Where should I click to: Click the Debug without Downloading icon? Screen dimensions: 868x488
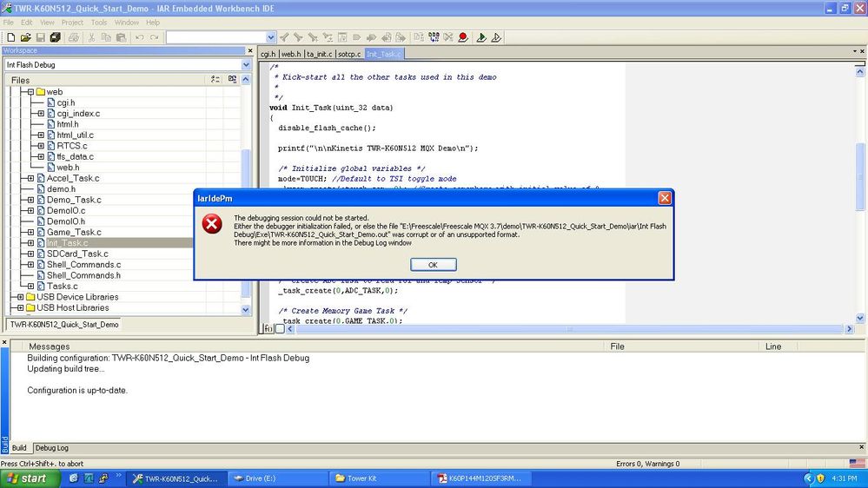[496, 37]
